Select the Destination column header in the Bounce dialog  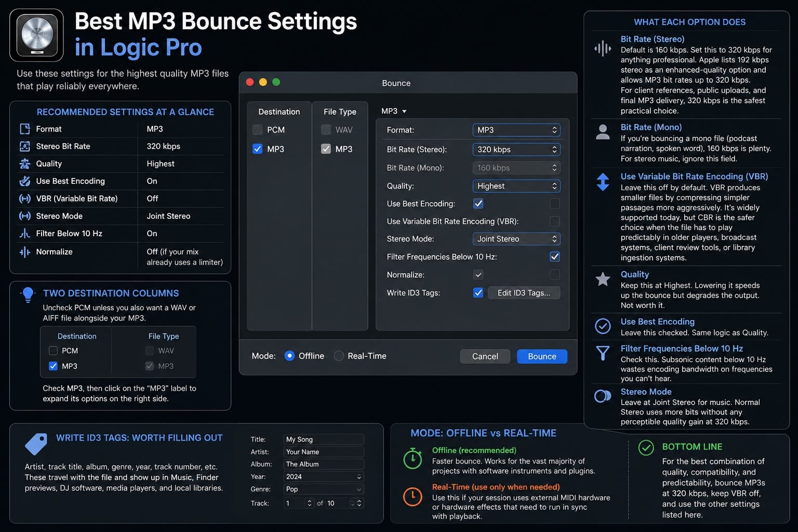[x=279, y=112]
